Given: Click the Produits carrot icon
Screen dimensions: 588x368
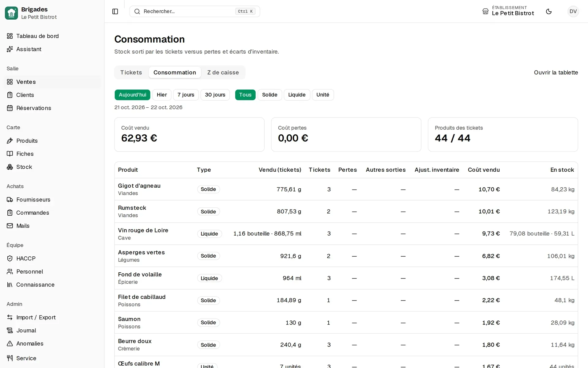Looking at the screenshot, I should [x=10, y=141].
